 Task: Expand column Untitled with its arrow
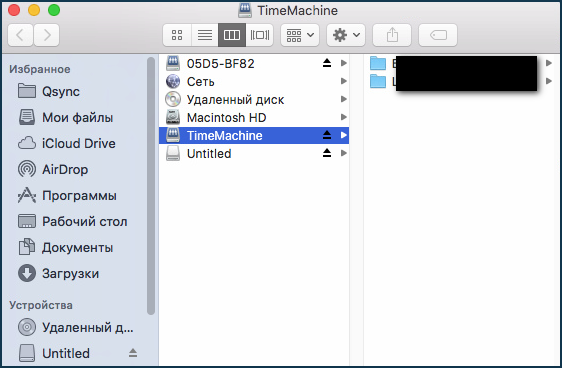[344, 153]
